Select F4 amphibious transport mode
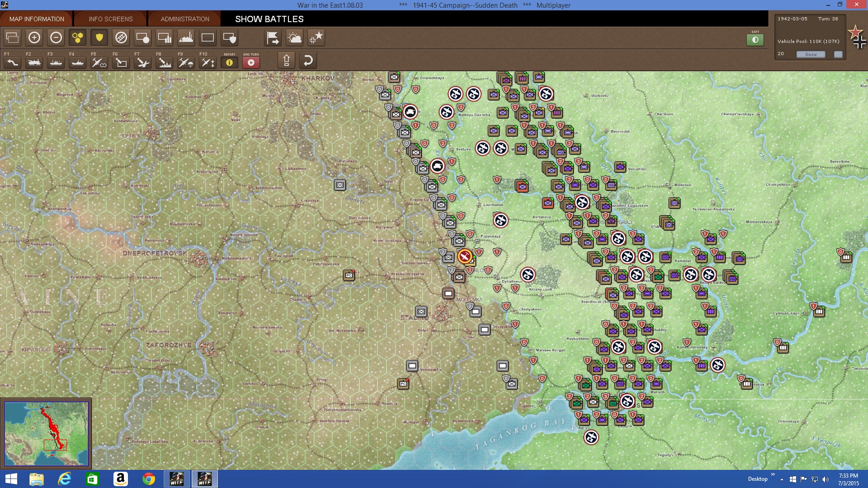The height and width of the screenshot is (488, 868). tap(78, 62)
